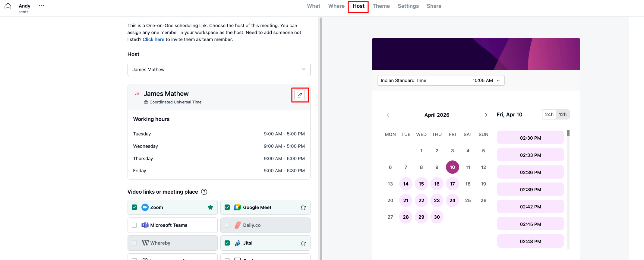Open the Settings tab

(408, 6)
